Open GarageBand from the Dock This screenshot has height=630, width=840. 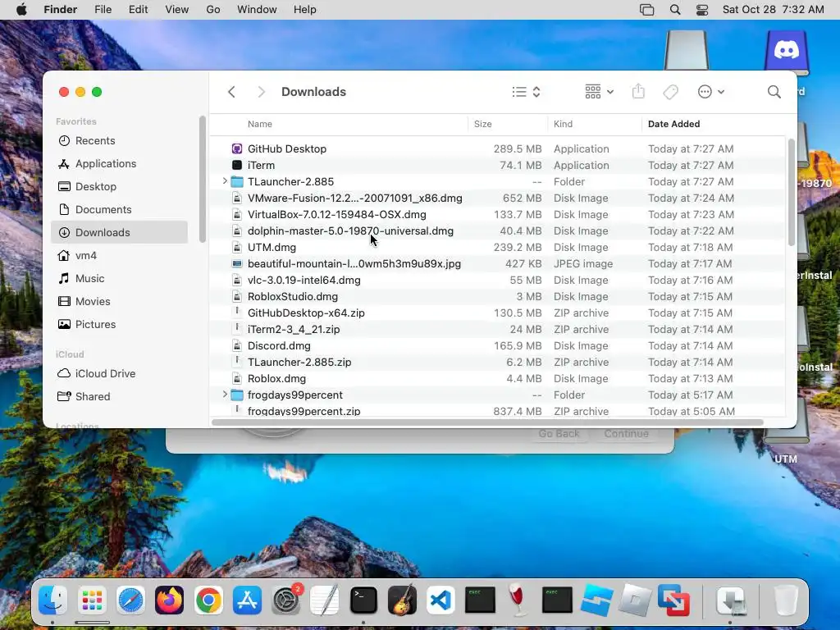click(x=402, y=600)
